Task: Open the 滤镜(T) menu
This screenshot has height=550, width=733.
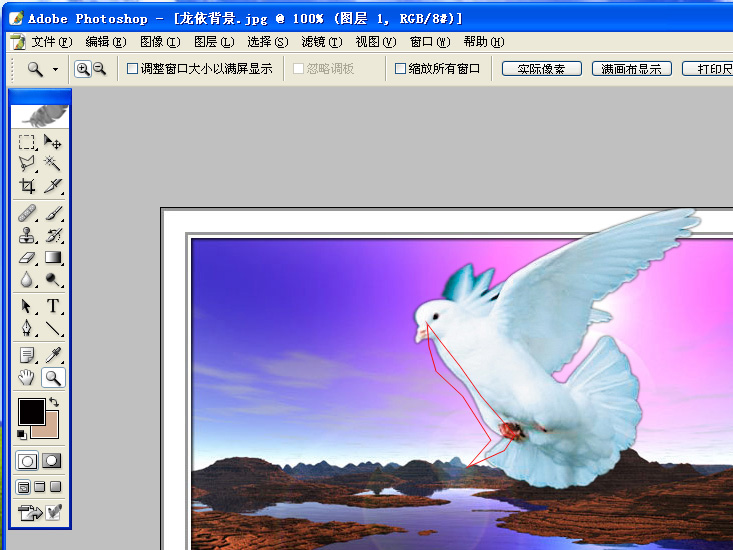Action: (x=322, y=42)
